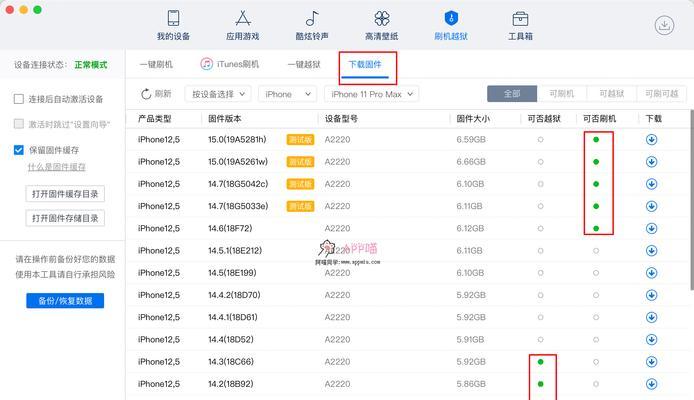The height and width of the screenshot is (400, 694).
Task: Uncheck 保留固件缓存 checkbox
Action: click(x=19, y=150)
